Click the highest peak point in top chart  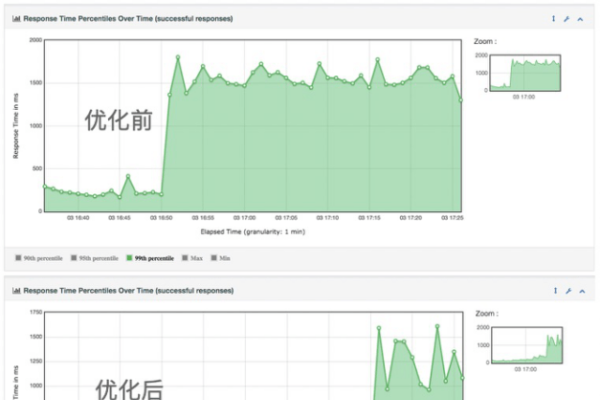pyautogui.click(x=178, y=57)
